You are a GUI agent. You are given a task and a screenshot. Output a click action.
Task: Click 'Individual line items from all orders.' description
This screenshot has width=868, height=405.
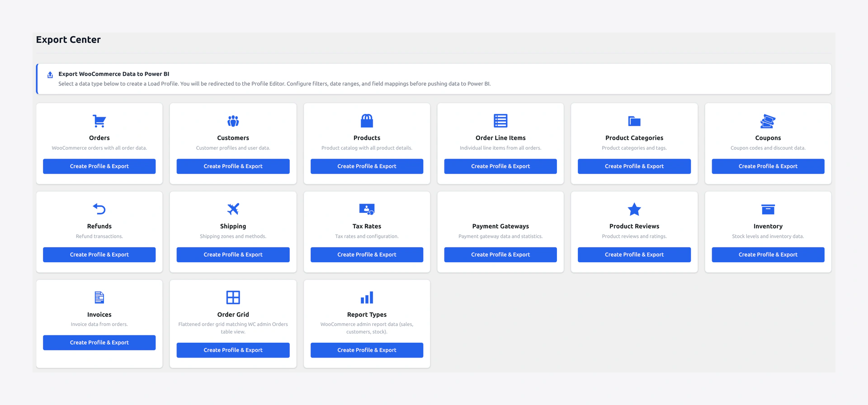(x=500, y=148)
